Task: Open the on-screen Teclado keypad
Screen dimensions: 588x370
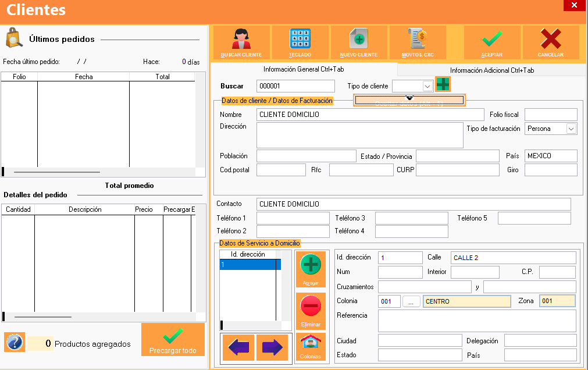Action: [300, 42]
